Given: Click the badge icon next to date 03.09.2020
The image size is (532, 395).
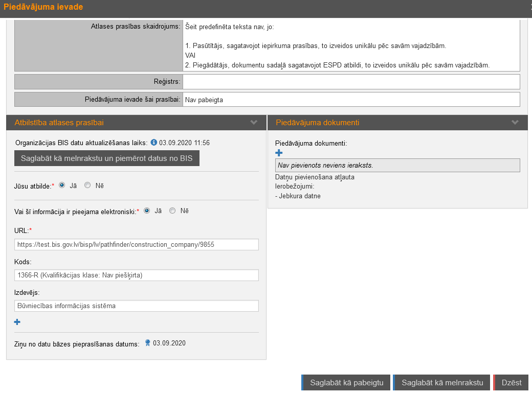Looking at the screenshot, I should 147,343.
